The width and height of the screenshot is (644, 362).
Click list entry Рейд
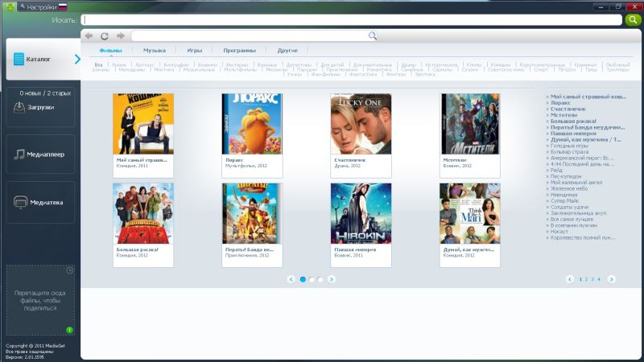pos(556,170)
